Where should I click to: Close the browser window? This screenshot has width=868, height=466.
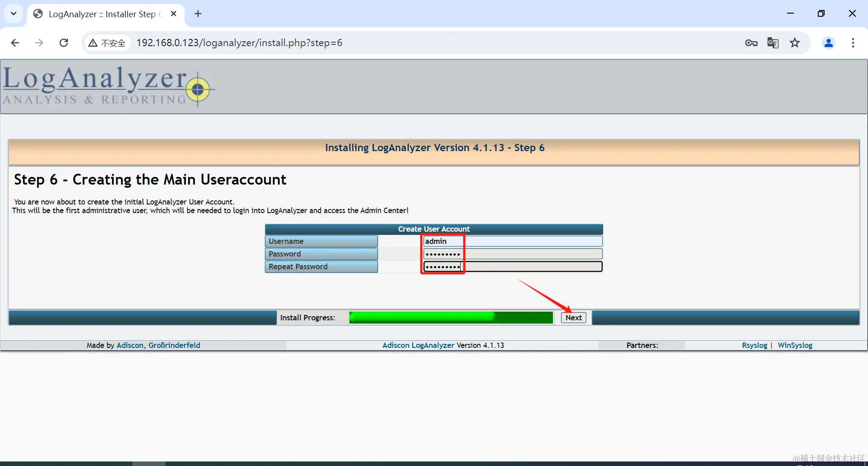coord(852,14)
